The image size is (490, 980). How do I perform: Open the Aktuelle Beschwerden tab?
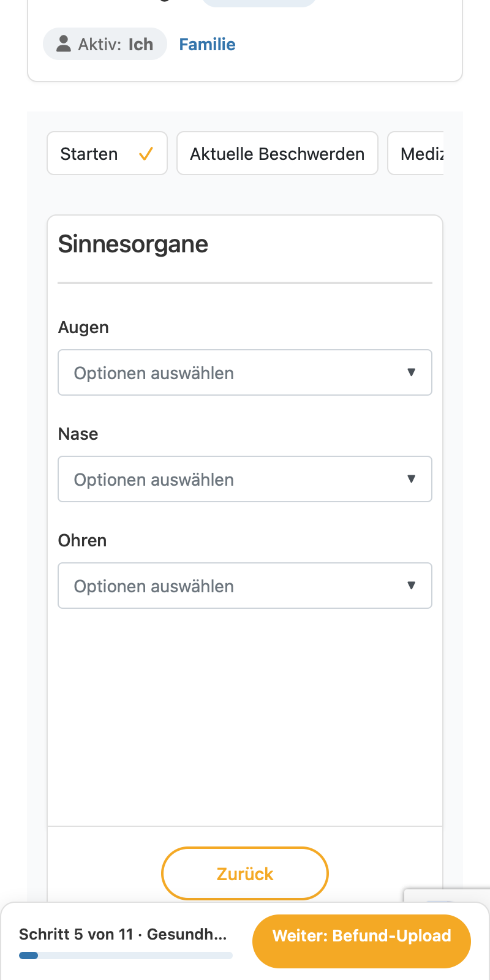pyautogui.click(x=277, y=153)
